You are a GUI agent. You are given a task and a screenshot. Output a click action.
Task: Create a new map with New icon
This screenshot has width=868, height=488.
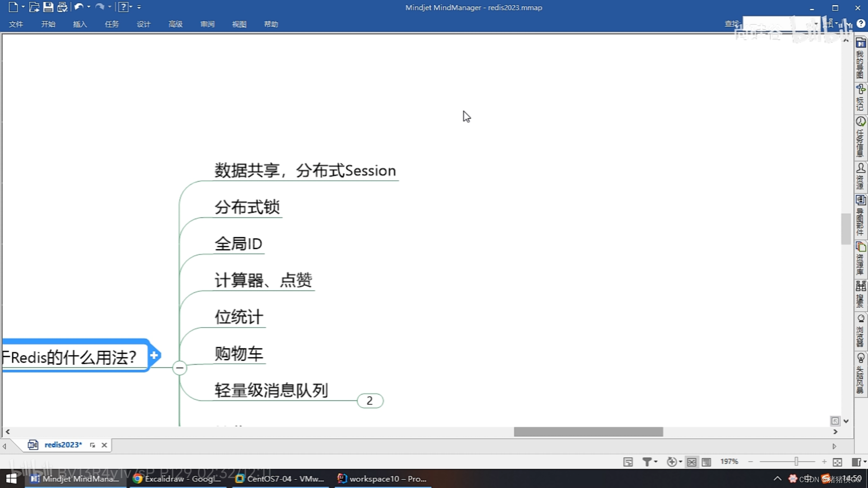tap(13, 7)
